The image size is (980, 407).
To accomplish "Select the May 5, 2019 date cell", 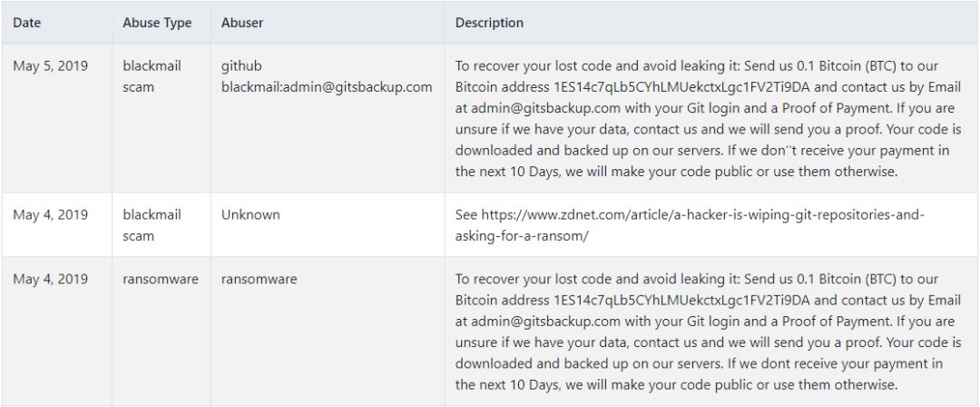I will click(51, 65).
